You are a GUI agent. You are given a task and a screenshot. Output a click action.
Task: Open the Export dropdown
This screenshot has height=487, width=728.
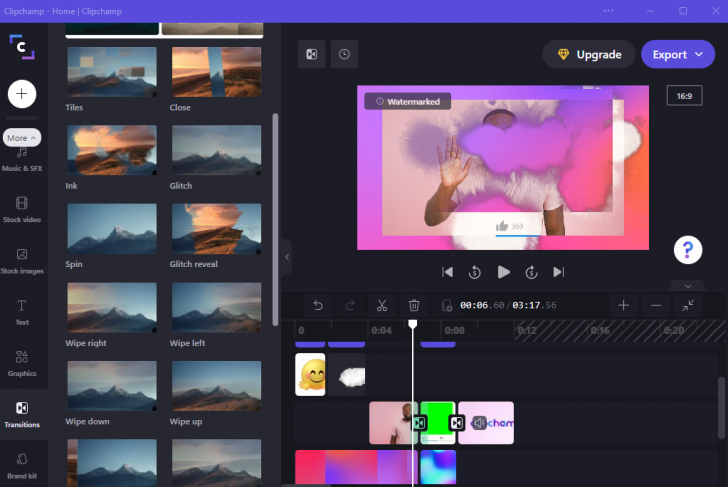coord(678,54)
